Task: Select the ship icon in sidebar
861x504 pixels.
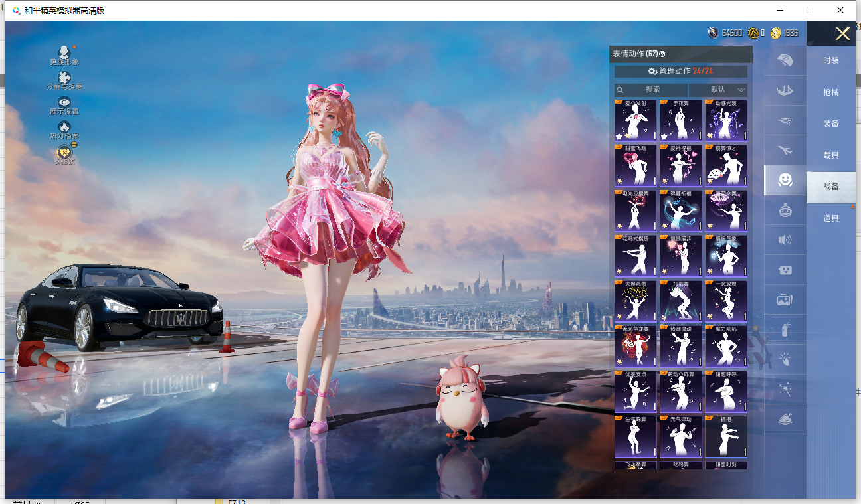Action: point(785,91)
